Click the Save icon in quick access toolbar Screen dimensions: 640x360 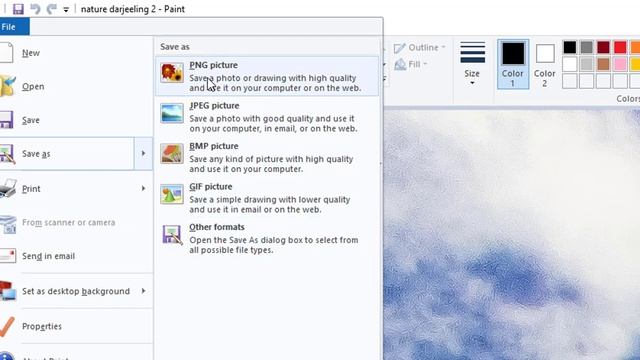click(x=18, y=9)
